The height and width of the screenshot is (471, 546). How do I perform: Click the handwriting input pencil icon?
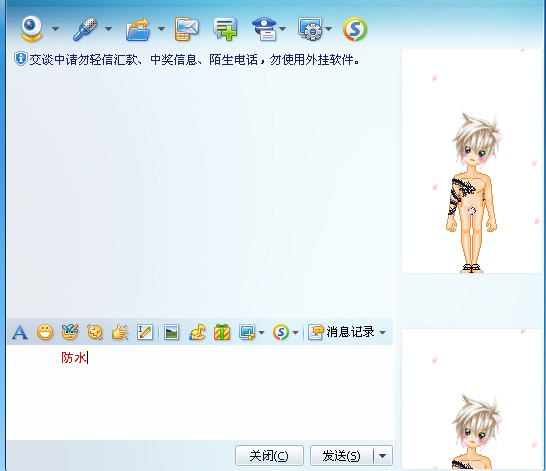click(145, 332)
